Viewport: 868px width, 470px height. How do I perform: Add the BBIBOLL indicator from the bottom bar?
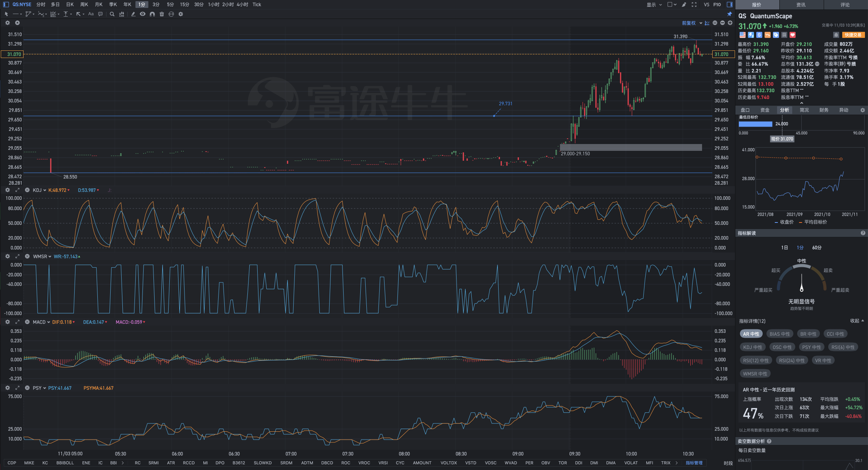tap(65, 463)
